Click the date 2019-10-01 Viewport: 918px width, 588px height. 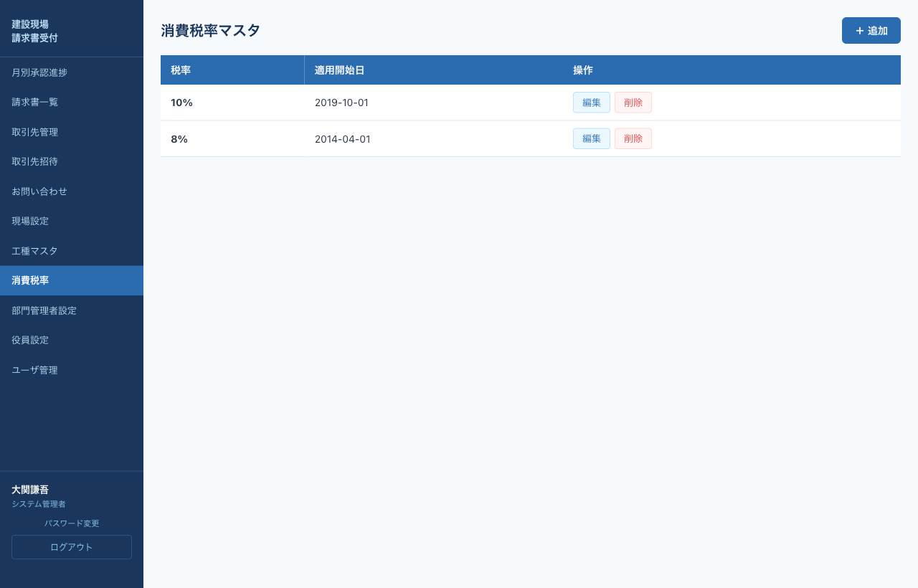pos(341,103)
